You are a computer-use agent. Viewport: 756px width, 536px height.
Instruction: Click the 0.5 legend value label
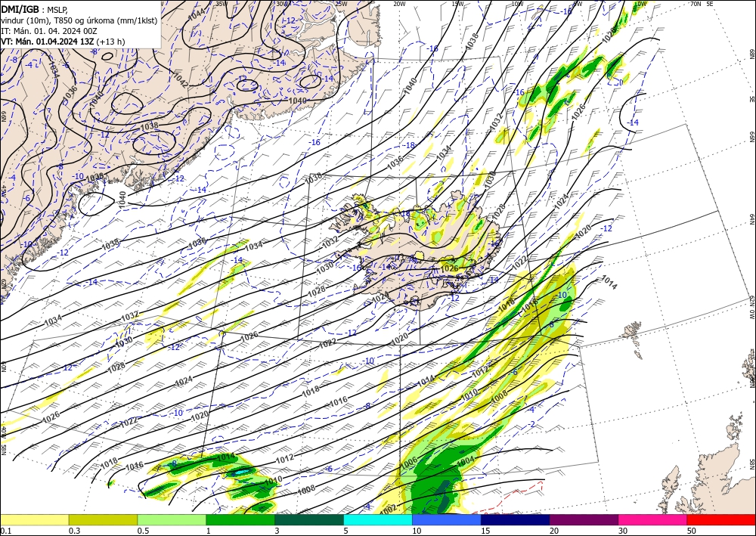point(142,531)
